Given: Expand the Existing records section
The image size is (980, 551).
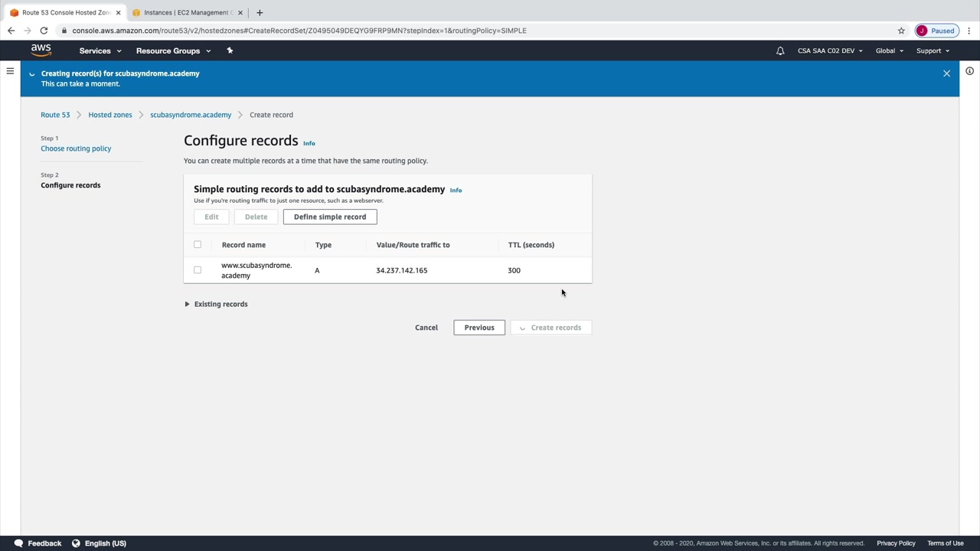Looking at the screenshot, I should click(216, 304).
